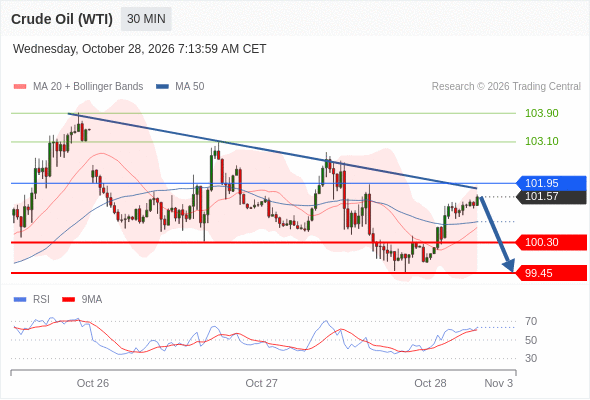Image resolution: width=590 pixels, height=400 pixels.
Task: Click the pink MA 20 legend swatch
Action: point(20,87)
